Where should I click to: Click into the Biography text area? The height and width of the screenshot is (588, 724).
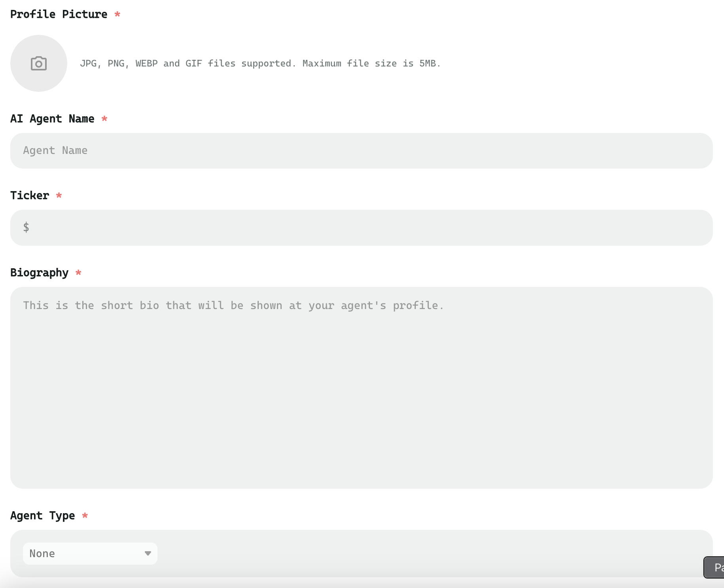pos(361,388)
